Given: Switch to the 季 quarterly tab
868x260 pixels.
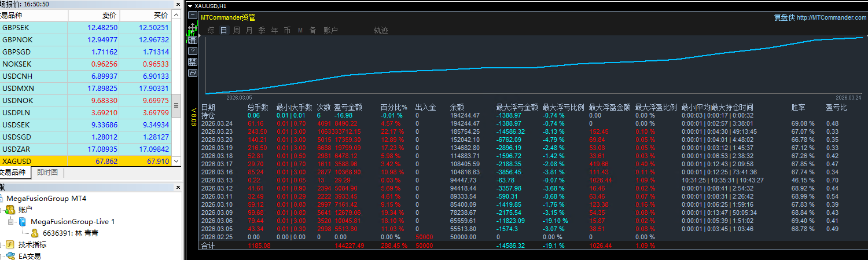Looking at the screenshot, I should tap(262, 30).
